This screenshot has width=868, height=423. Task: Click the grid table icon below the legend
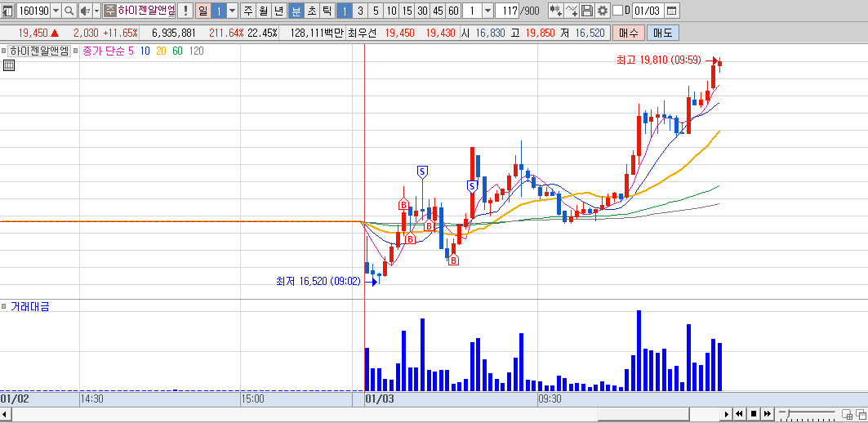pyautogui.click(x=9, y=65)
